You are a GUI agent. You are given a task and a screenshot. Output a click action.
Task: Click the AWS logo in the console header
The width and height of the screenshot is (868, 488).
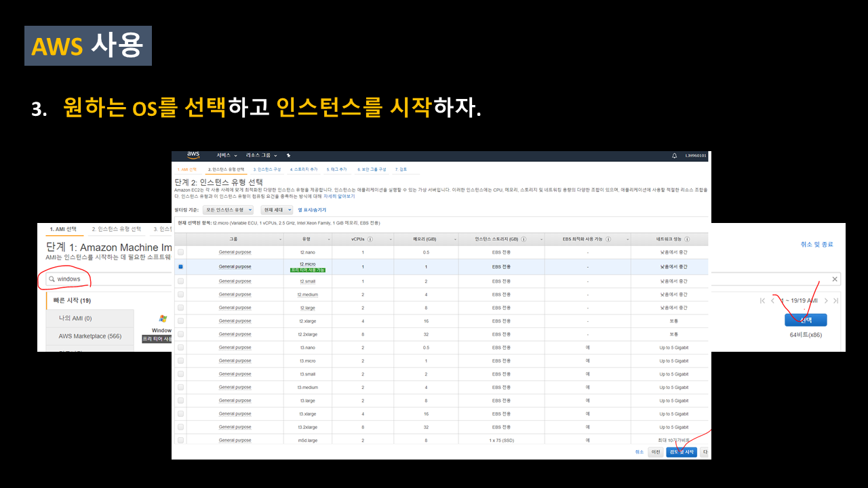tap(193, 155)
